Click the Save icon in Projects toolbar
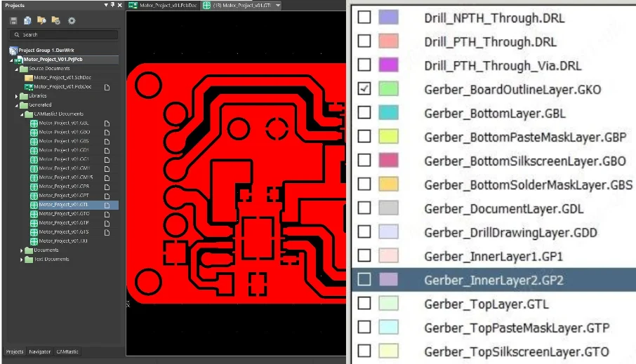The width and height of the screenshot is (636, 364). [13, 21]
